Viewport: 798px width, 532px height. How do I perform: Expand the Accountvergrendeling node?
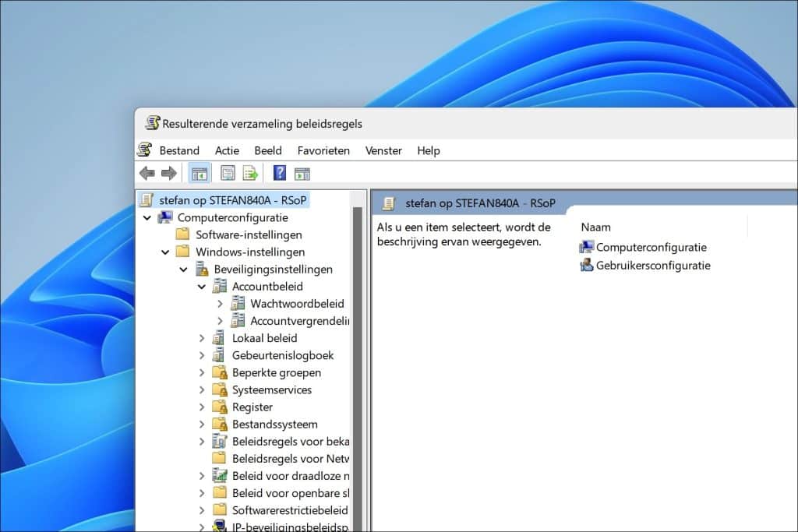point(220,321)
